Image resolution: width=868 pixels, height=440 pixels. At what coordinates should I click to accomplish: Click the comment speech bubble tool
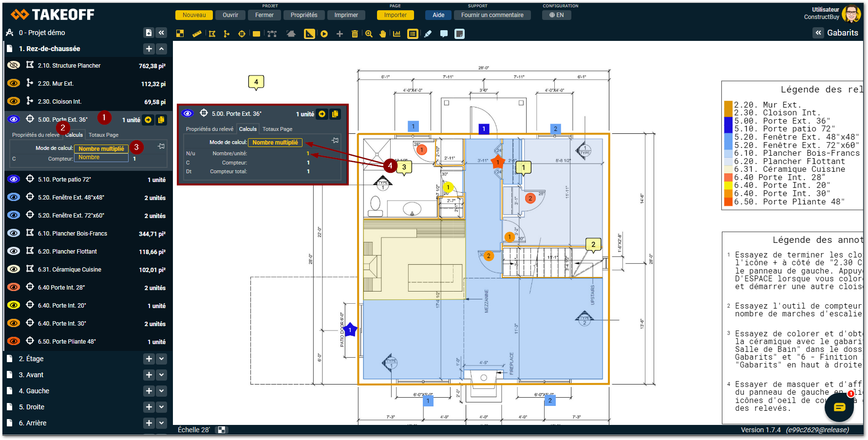click(x=444, y=34)
